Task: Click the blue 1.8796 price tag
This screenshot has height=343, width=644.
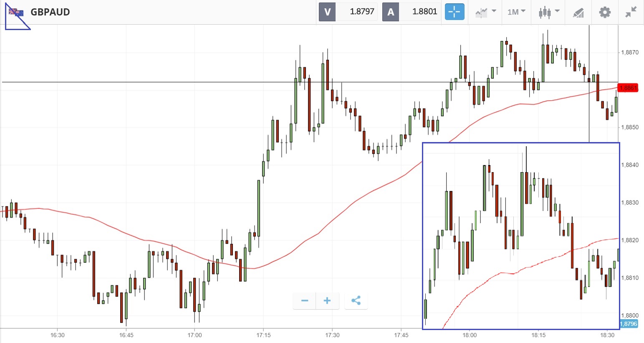Action: click(629, 324)
